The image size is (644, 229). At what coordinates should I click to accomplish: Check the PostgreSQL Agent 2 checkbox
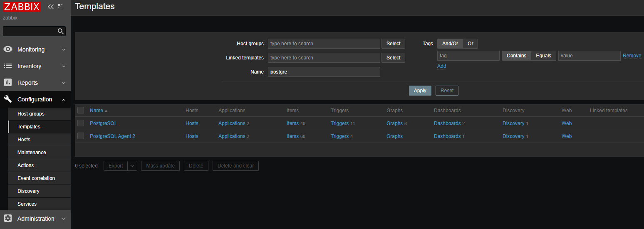point(81,136)
